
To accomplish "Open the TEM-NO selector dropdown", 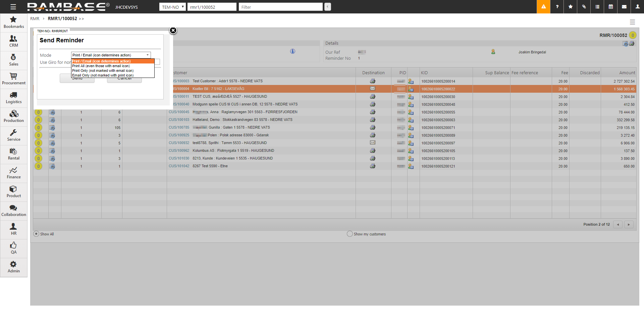I will 172,7.
